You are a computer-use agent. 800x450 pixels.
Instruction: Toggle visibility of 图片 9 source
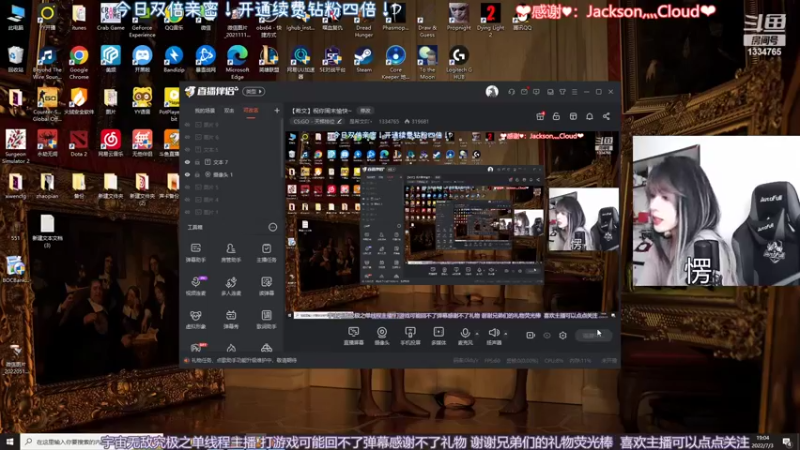[187, 124]
